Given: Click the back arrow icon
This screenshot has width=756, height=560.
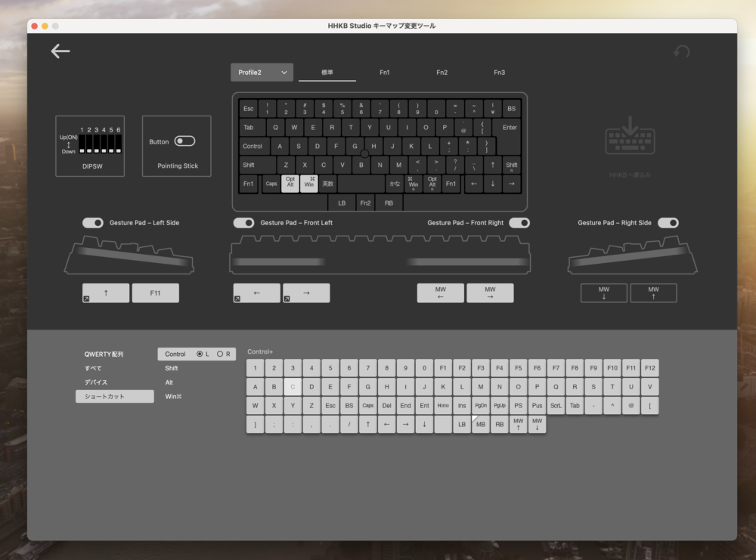Looking at the screenshot, I should [x=60, y=51].
